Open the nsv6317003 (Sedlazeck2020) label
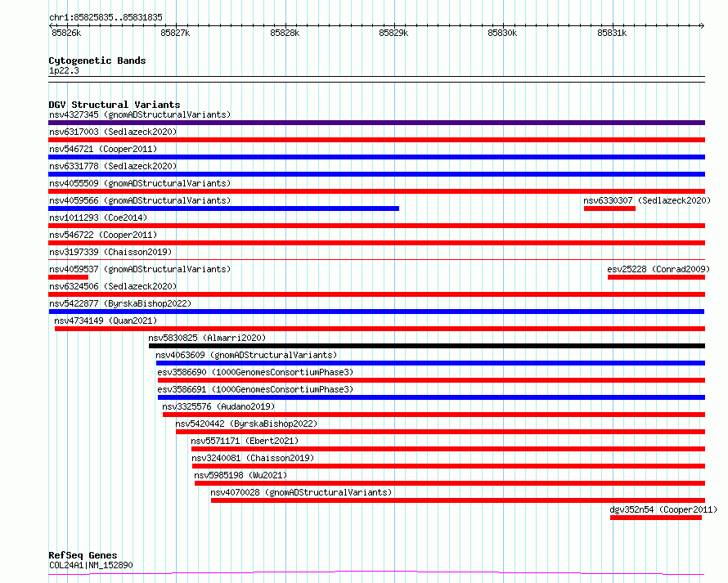Image resolution: width=728 pixels, height=583 pixels. (x=113, y=132)
